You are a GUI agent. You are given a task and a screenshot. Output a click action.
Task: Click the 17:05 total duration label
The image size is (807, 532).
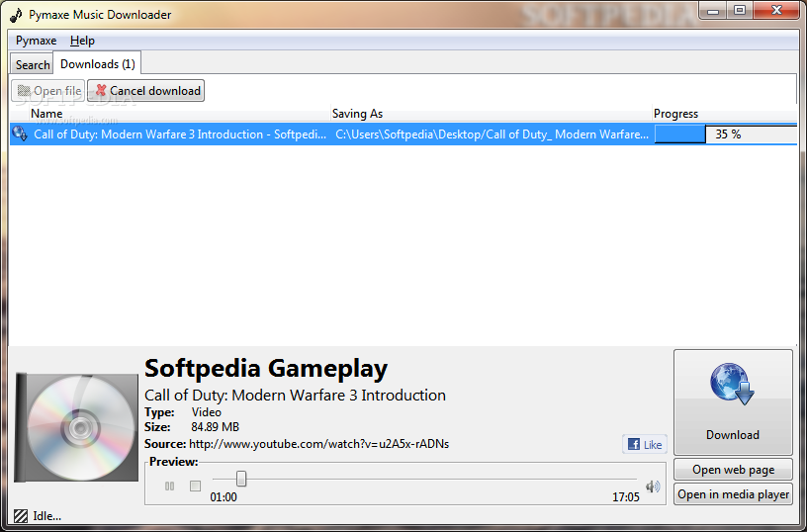[x=625, y=497]
